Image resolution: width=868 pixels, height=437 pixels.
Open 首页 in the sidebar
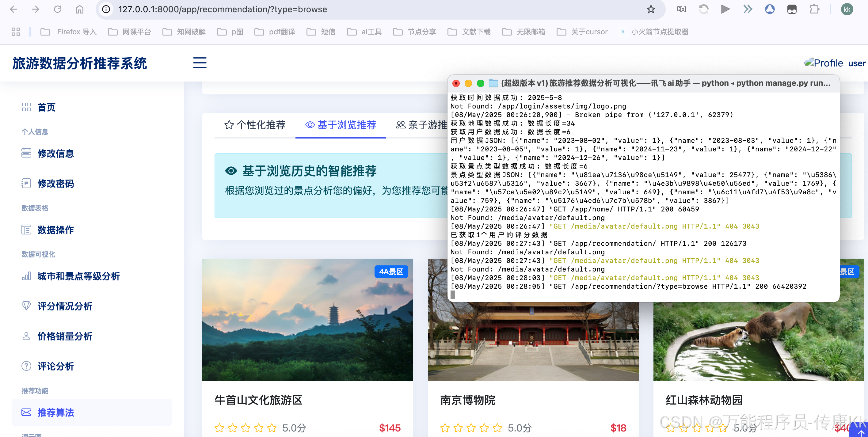(x=46, y=108)
